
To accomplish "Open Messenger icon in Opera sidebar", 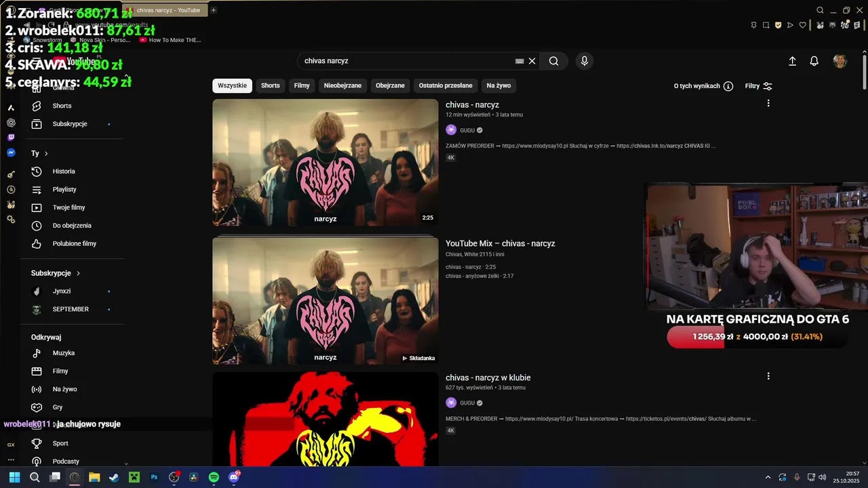I will click(11, 153).
